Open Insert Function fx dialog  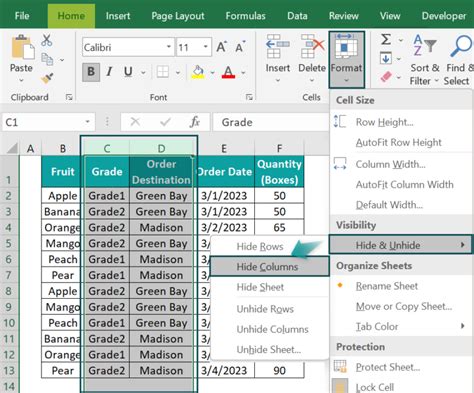(x=195, y=122)
